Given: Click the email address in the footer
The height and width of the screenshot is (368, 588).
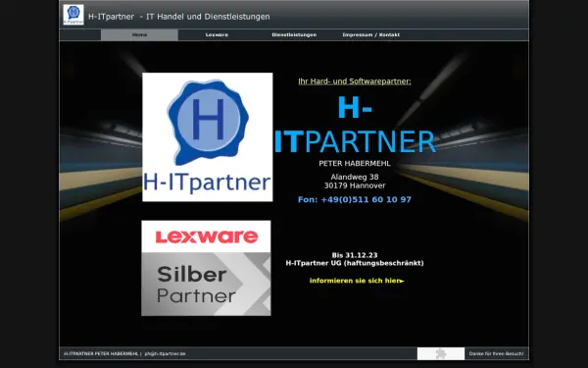Looking at the screenshot, I should (x=165, y=353).
